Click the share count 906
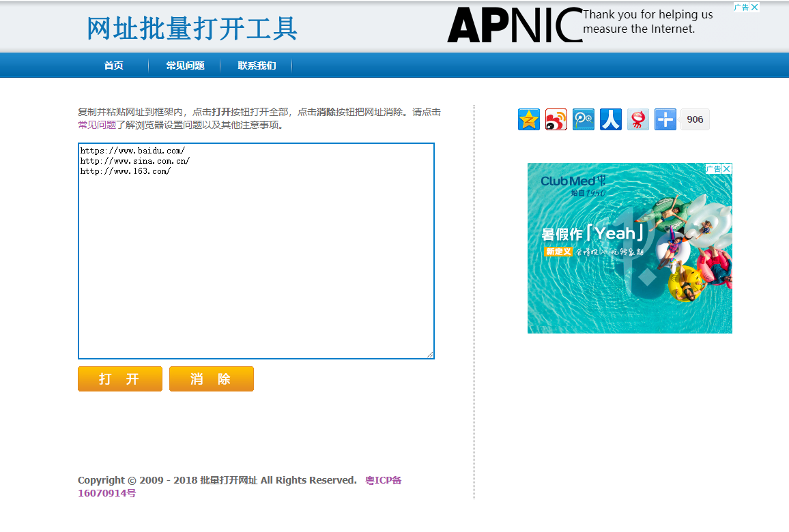The height and width of the screenshot is (532, 789). click(695, 119)
